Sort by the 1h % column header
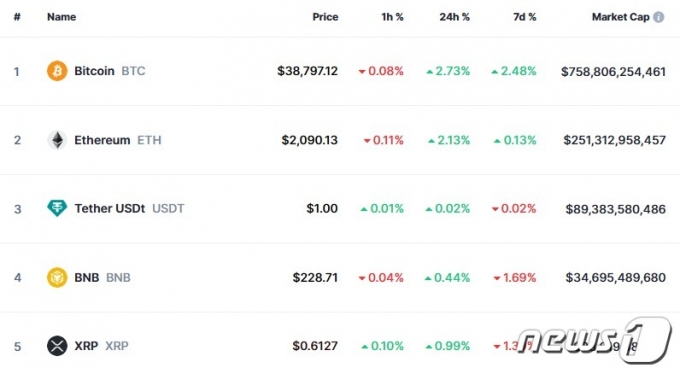The width and height of the screenshot is (680, 374). pyautogui.click(x=392, y=17)
